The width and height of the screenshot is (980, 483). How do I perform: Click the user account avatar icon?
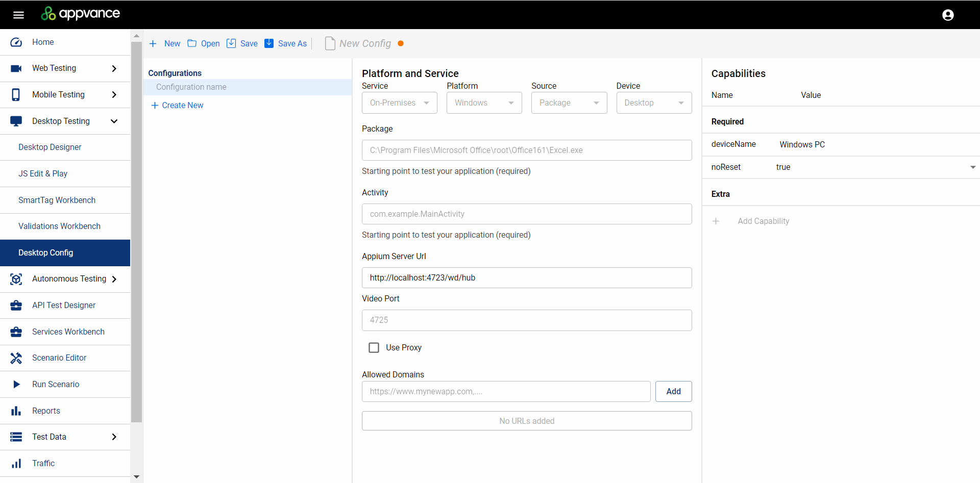[x=948, y=15]
